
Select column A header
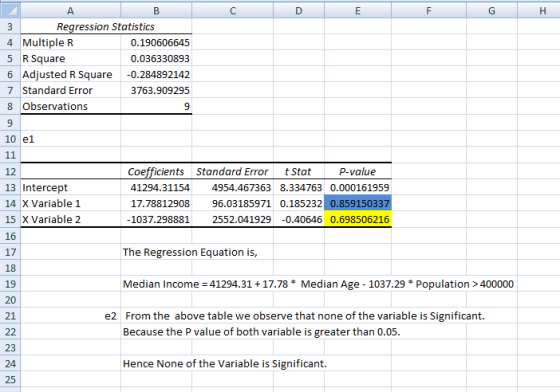[71, 10]
